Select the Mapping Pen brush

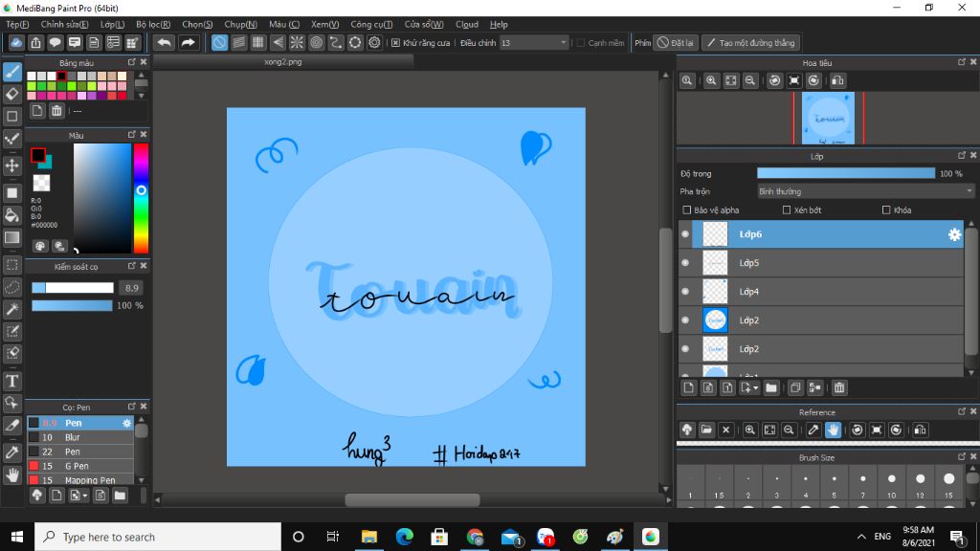click(x=80, y=480)
